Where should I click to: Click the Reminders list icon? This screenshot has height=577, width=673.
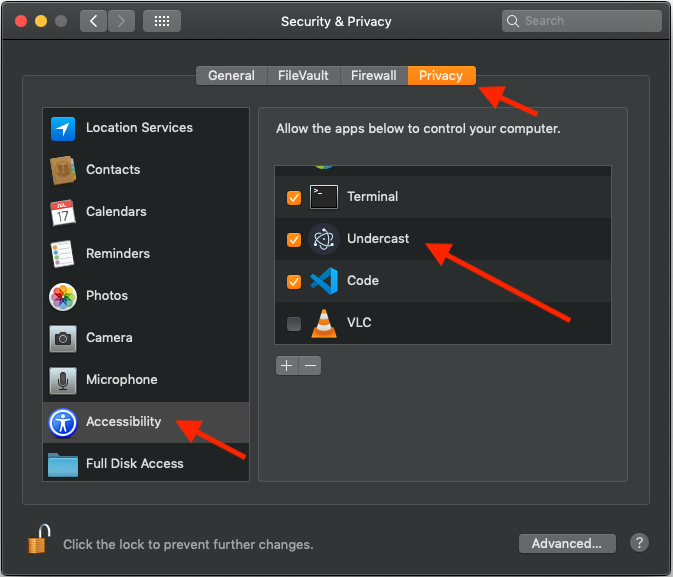[x=63, y=254]
